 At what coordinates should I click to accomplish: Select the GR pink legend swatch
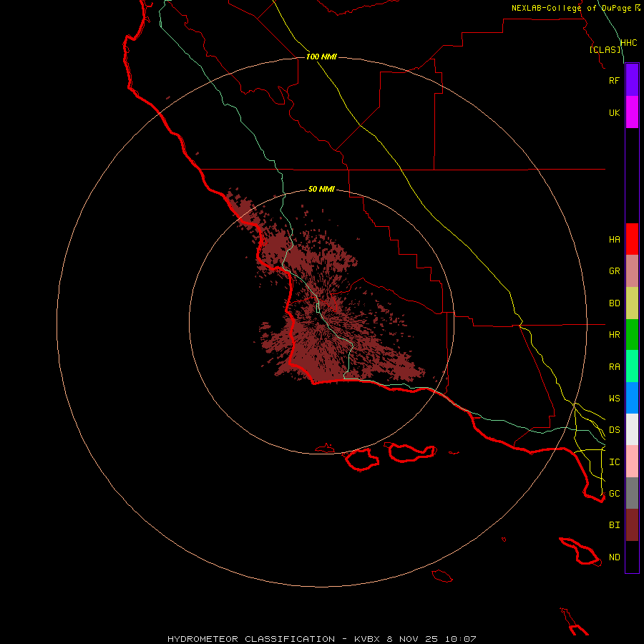coord(632,271)
